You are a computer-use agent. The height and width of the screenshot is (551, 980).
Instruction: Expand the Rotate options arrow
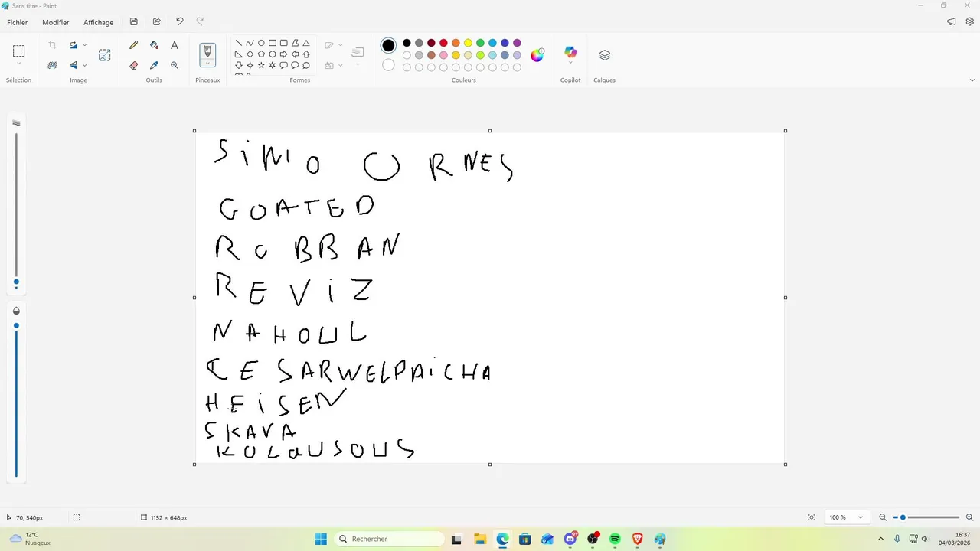click(x=84, y=45)
